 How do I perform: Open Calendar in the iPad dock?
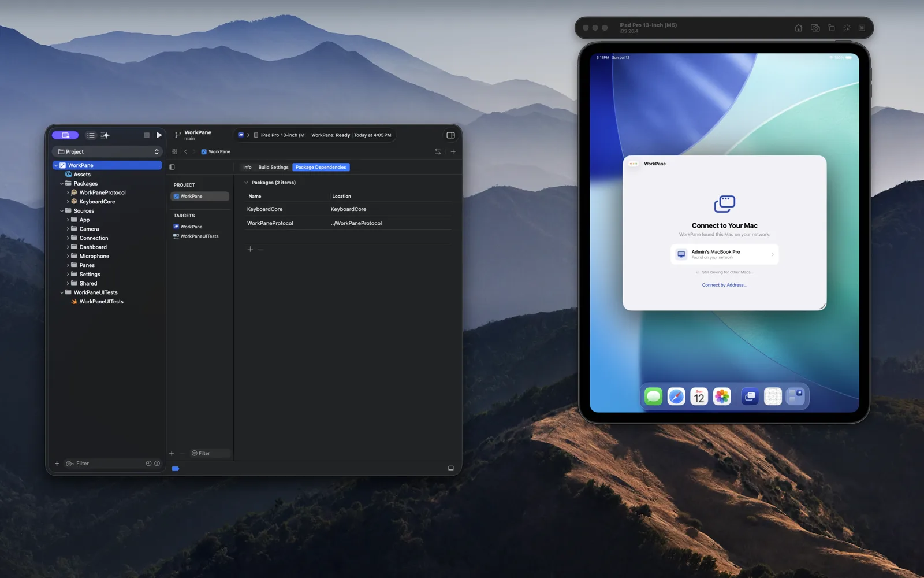tap(699, 397)
